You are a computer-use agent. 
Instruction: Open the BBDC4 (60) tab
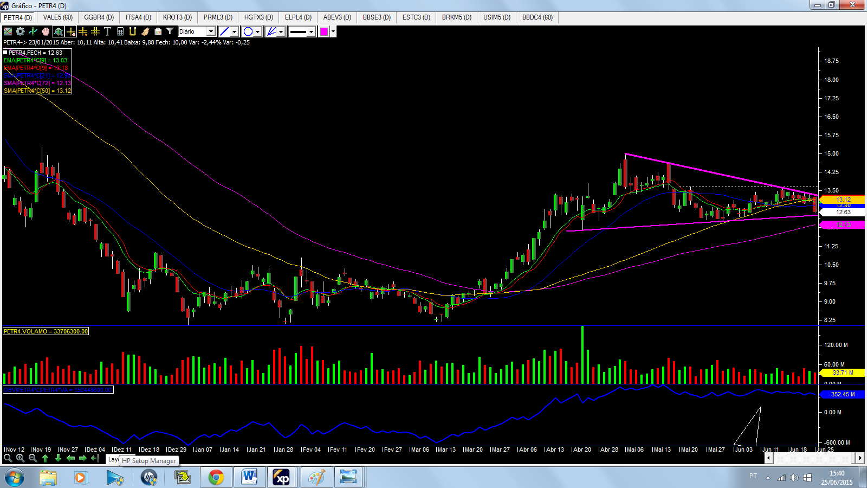[537, 17]
